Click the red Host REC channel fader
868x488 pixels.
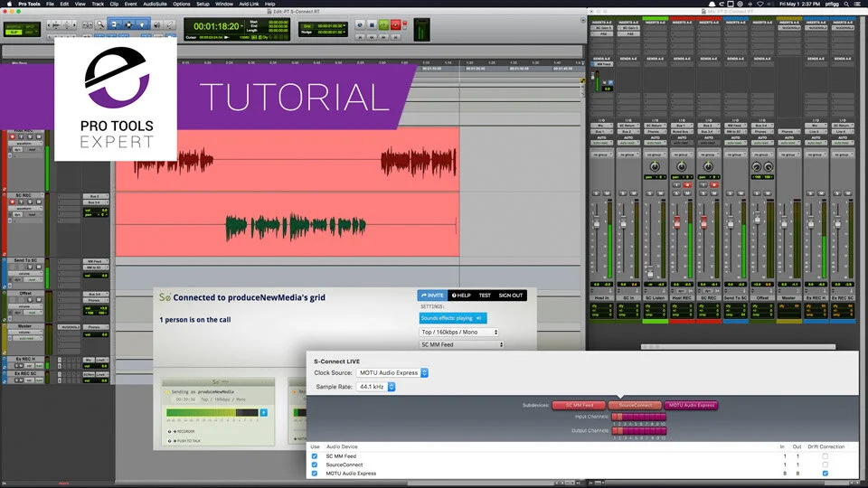[x=676, y=222]
